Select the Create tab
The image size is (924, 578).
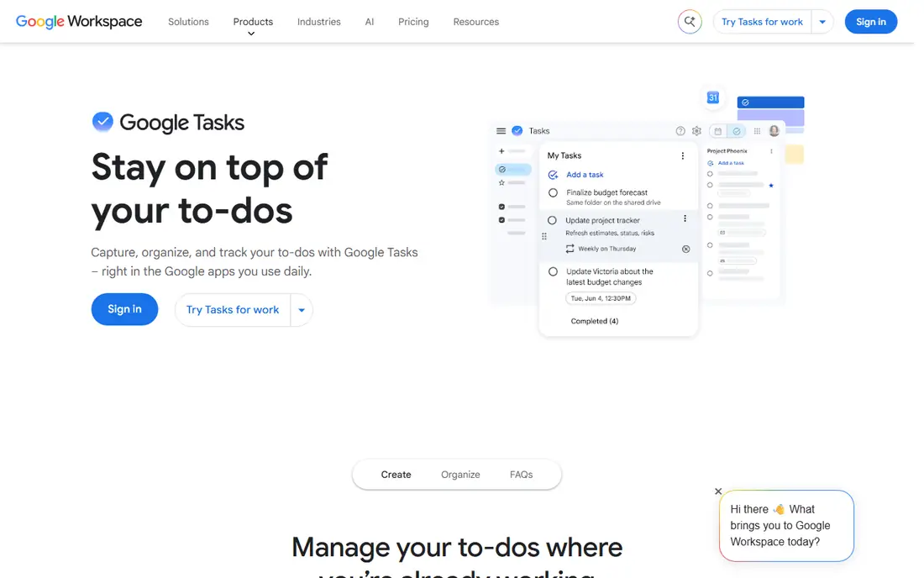coord(396,475)
